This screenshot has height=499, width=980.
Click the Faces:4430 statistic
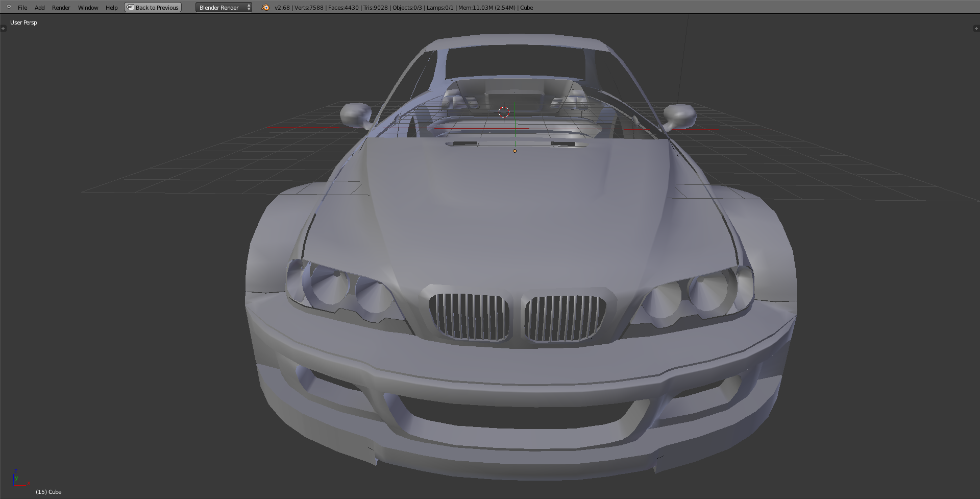[344, 8]
